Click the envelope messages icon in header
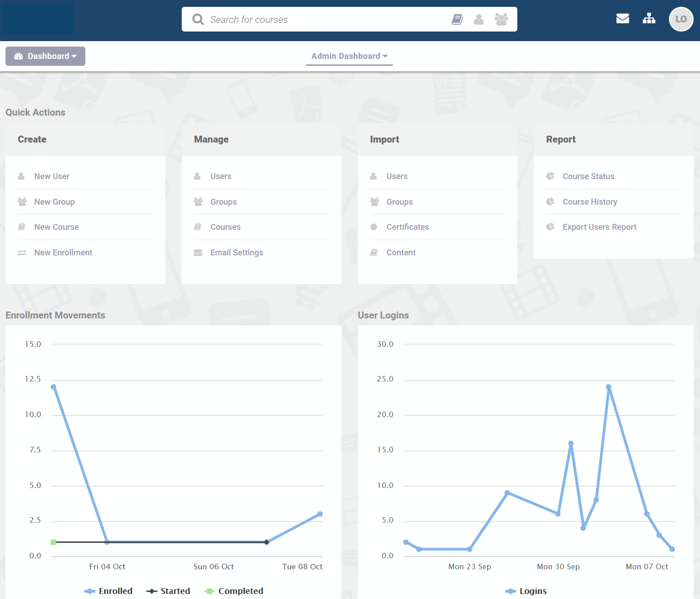 [x=622, y=19]
